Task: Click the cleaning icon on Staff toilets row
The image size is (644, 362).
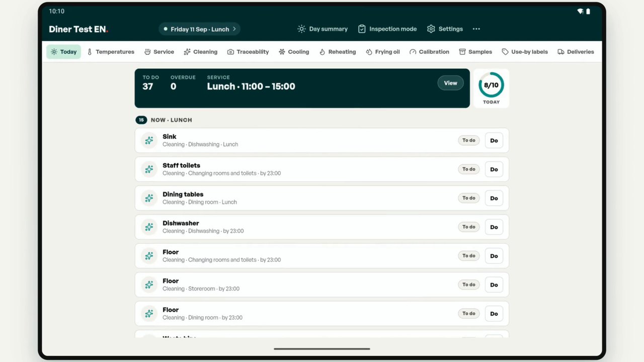Action: (x=149, y=169)
